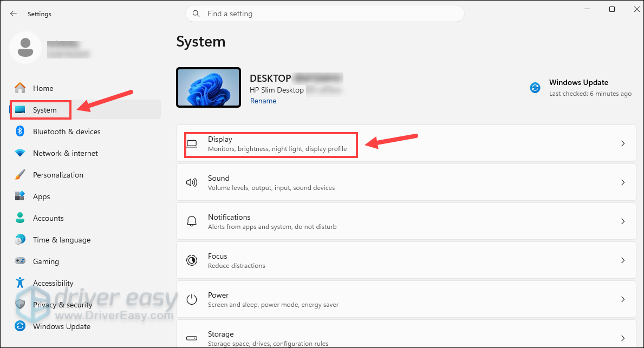Click the Windows Update sidebar icon
Screen dimensions: 644x348
19,326
